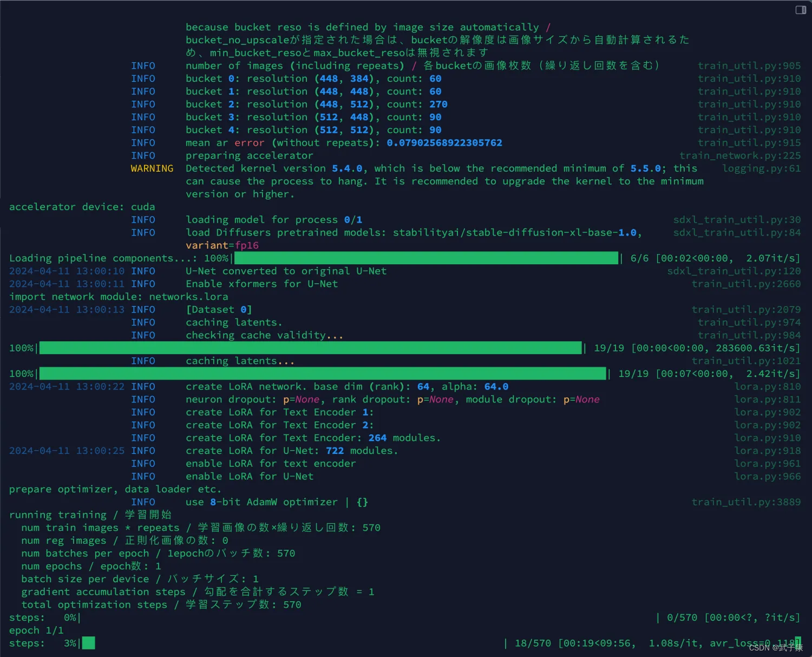This screenshot has height=657, width=812.
Task: Click the 'neuron dropout: p=None' line
Action: (393, 399)
